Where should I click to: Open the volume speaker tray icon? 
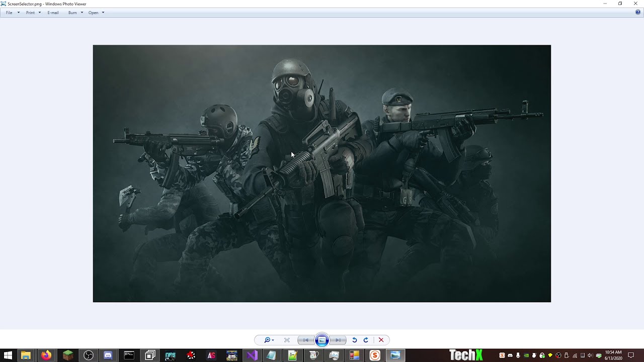[x=590, y=355]
